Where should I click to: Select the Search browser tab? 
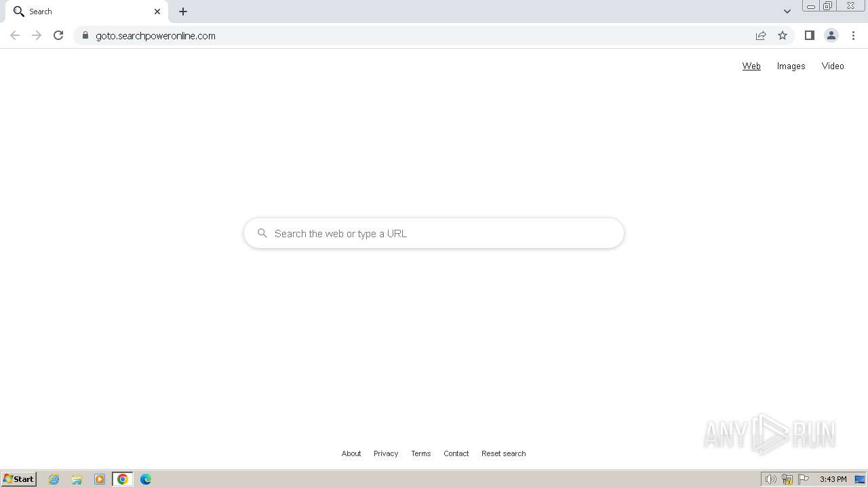[87, 12]
